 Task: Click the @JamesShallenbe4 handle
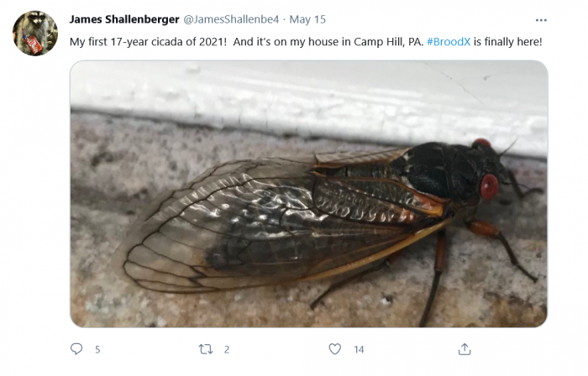coord(230,19)
